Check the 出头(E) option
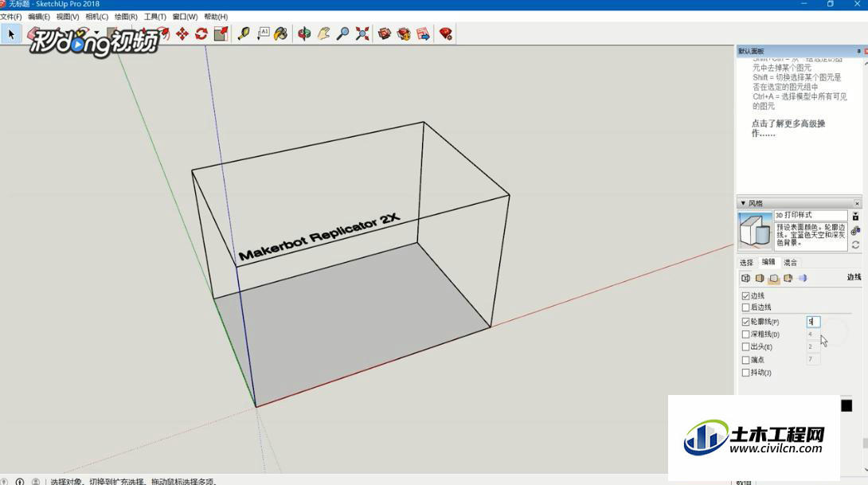868x485 pixels. tap(745, 347)
